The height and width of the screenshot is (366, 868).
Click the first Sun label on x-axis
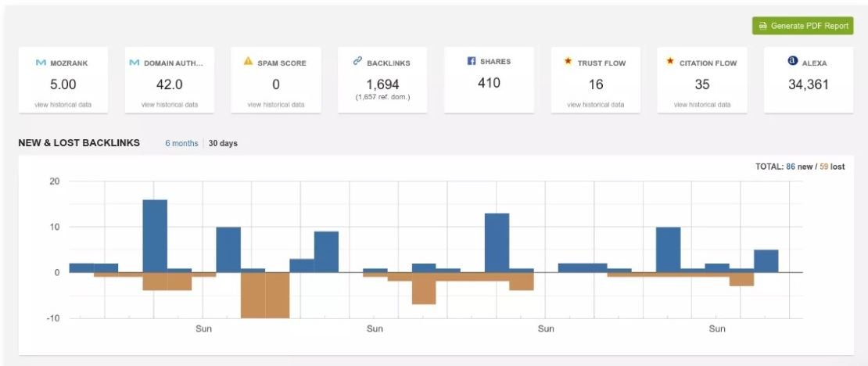[x=204, y=329]
